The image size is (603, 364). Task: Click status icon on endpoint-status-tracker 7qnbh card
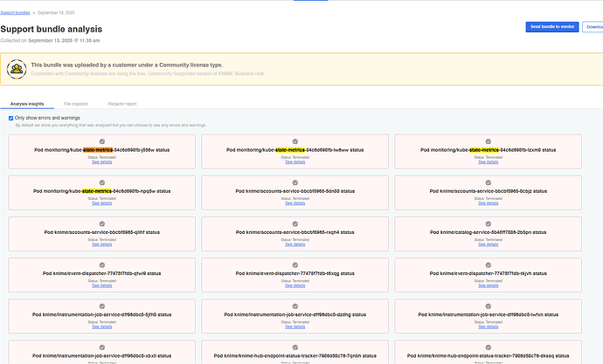(295, 347)
